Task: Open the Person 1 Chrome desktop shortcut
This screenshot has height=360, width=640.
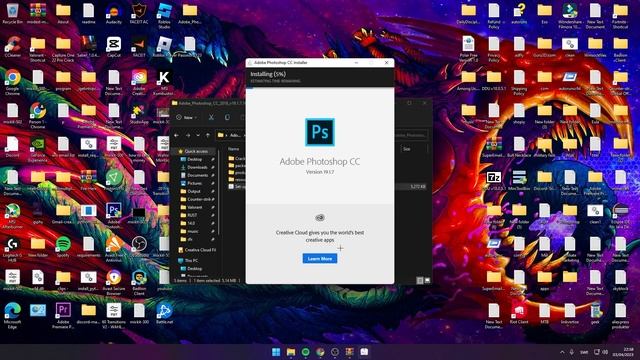Action: click(38, 116)
